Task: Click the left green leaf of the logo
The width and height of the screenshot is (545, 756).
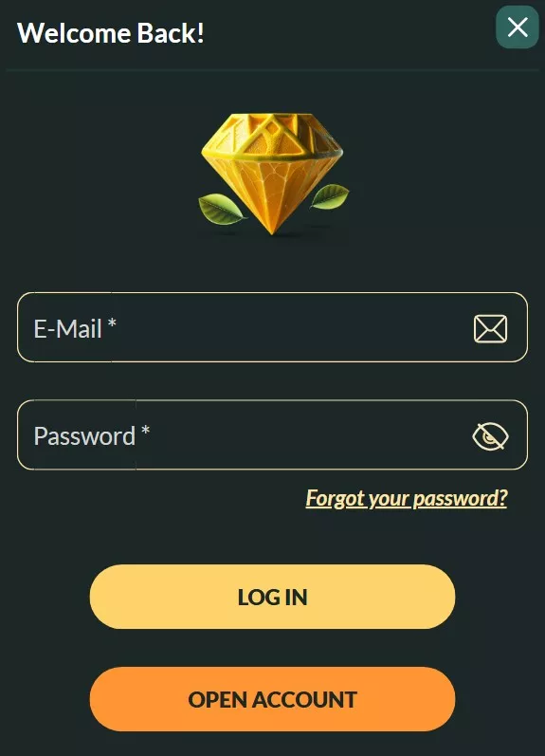Action: 220,209
